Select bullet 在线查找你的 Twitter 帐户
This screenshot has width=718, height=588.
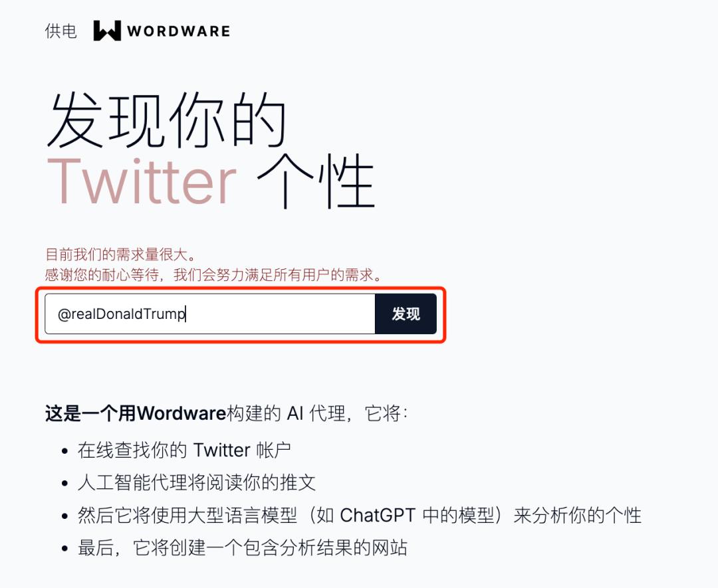[x=184, y=450]
